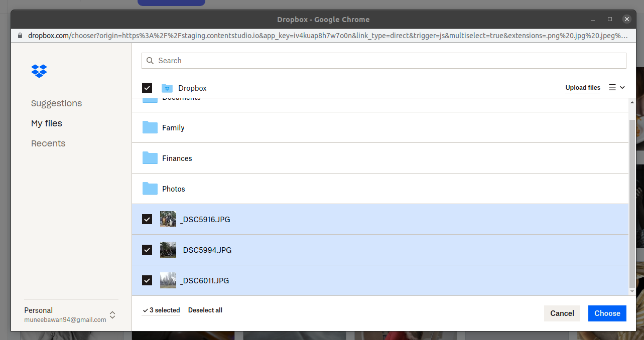The image size is (644, 340).
Task: Click the search magnifier icon
Action: [x=150, y=61]
